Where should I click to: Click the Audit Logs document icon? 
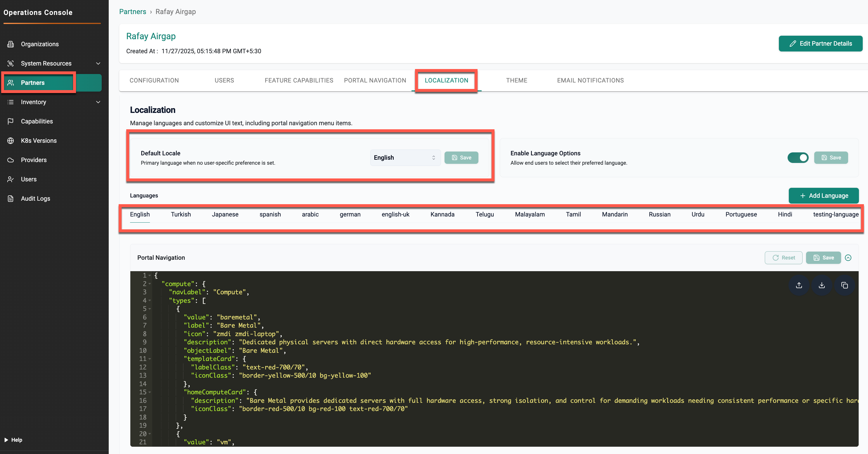pos(11,199)
